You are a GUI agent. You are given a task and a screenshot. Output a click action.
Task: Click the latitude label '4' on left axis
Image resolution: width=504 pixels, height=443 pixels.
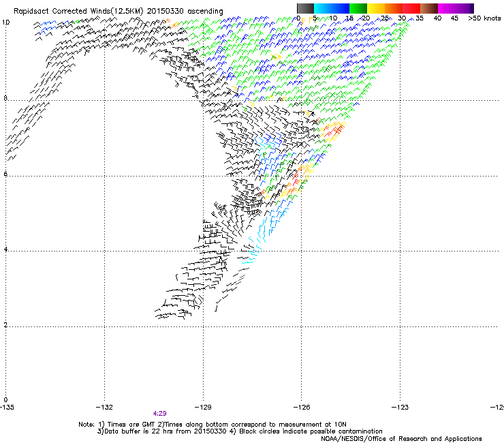click(x=5, y=249)
